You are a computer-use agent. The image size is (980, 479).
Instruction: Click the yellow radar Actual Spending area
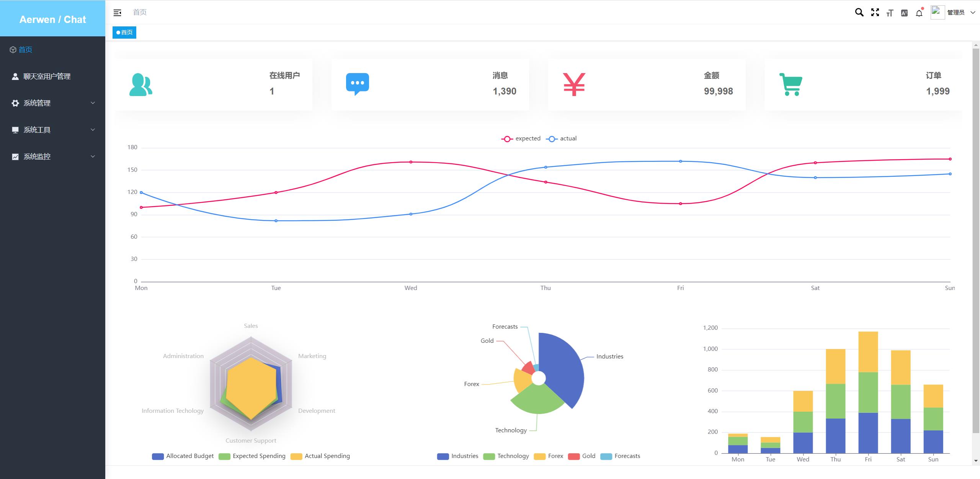click(x=251, y=388)
